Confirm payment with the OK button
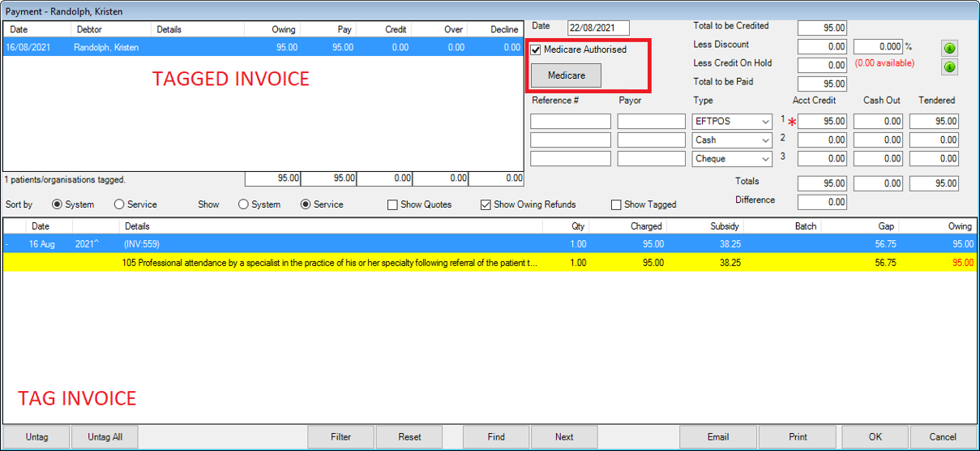 tap(875, 436)
